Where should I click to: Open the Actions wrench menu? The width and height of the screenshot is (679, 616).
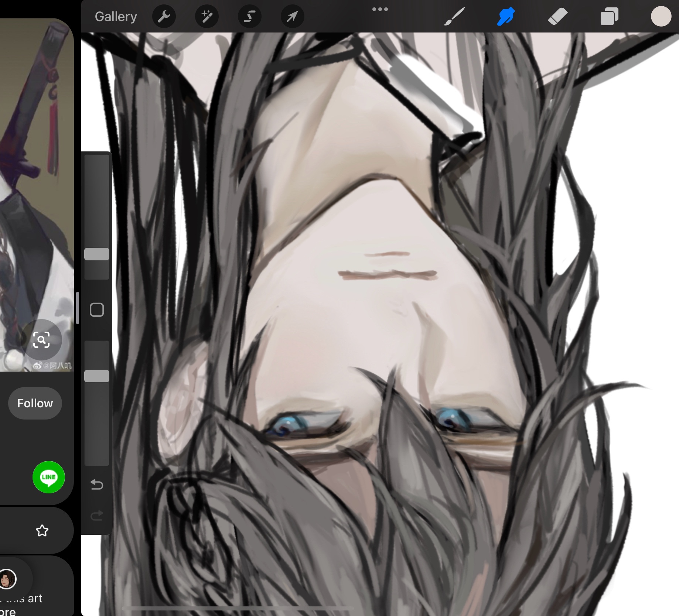(164, 17)
